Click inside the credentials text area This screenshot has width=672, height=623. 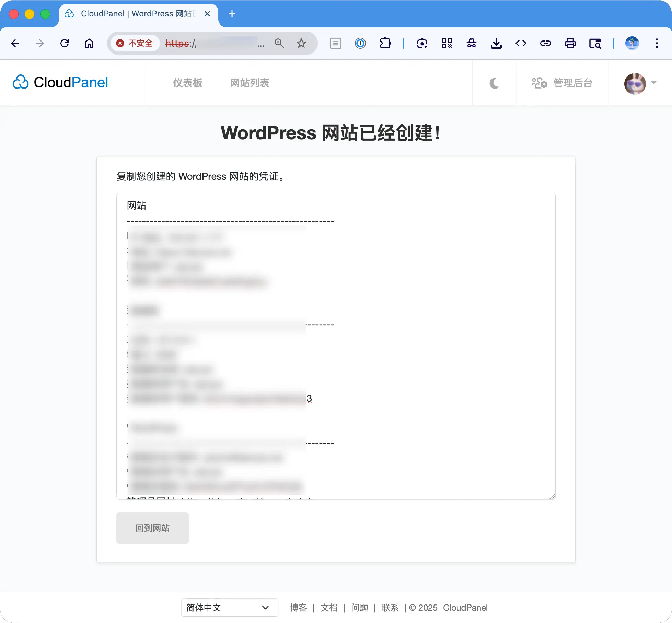336,343
